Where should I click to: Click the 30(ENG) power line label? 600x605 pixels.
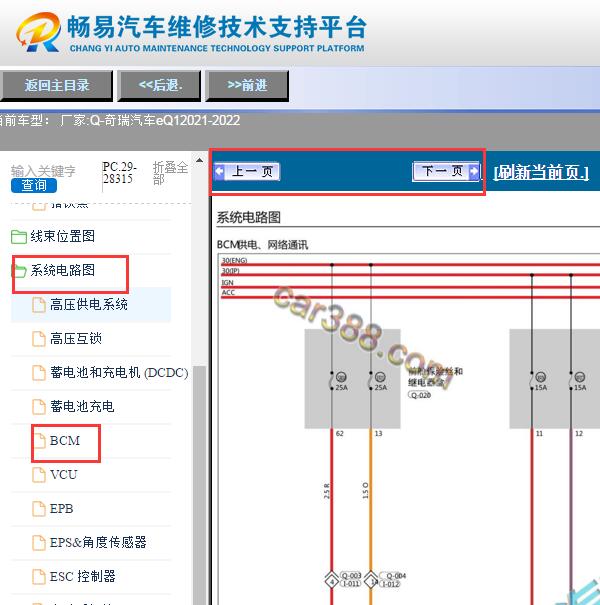(234, 260)
